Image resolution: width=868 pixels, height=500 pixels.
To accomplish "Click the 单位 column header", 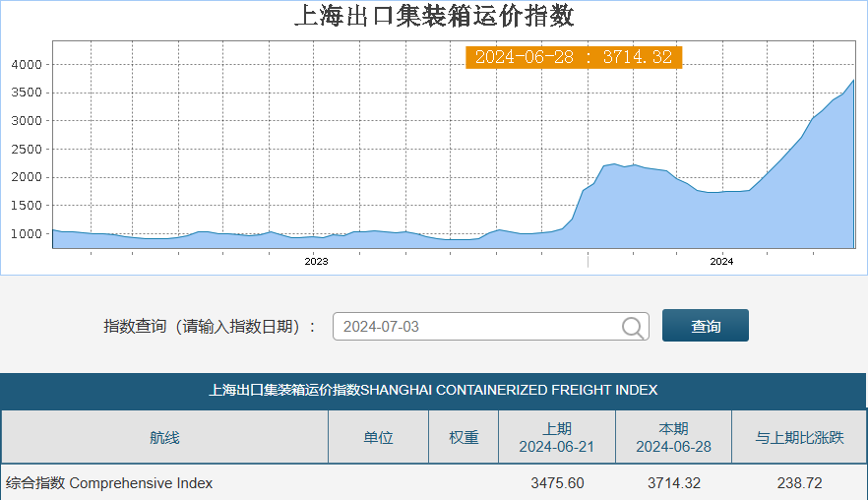I will point(378,437).
